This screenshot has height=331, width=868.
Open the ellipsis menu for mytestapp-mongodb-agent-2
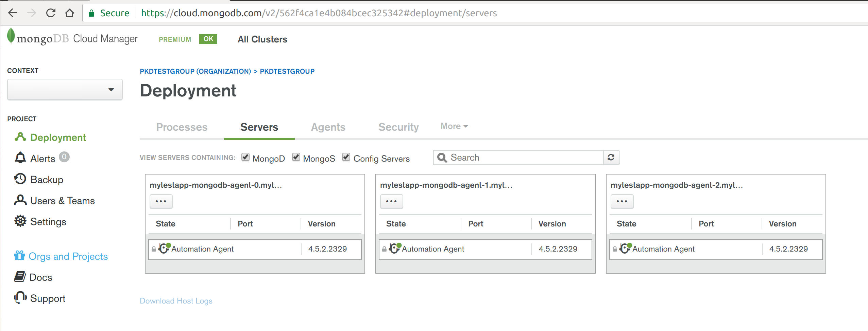coord(622,201)
